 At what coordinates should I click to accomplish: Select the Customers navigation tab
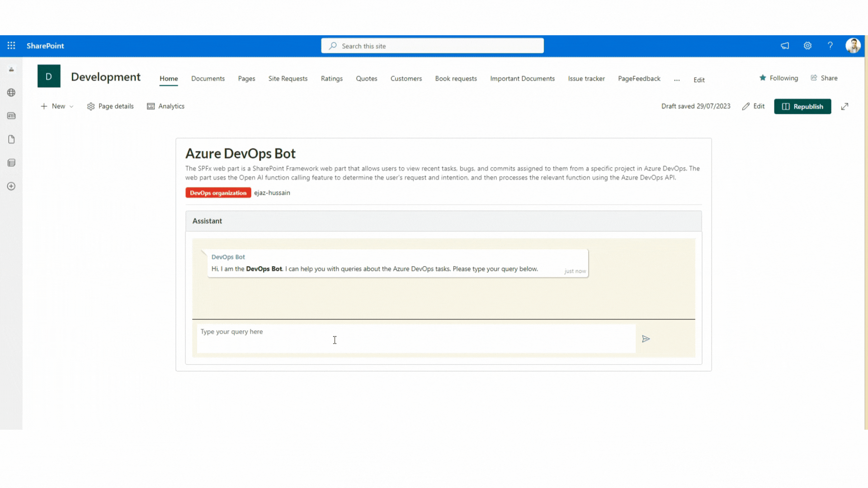coord(406,78)
